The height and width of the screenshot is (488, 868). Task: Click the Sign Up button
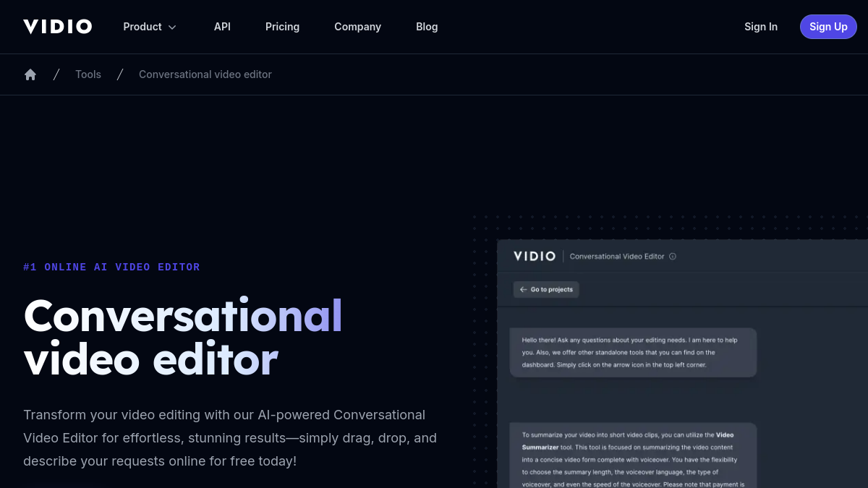(828, 27)
